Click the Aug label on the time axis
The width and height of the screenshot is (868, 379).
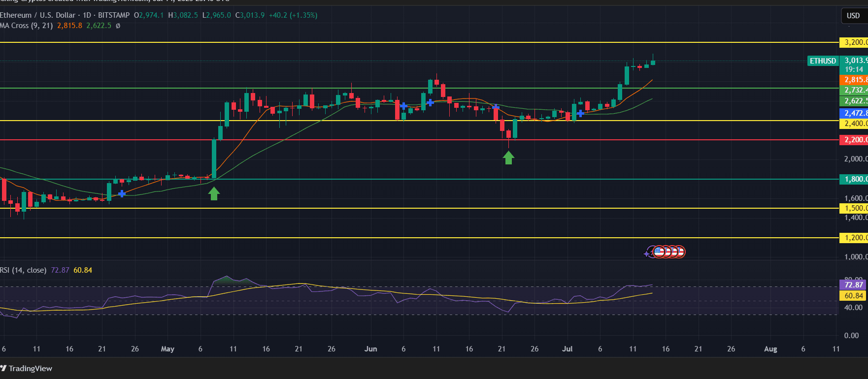tap(770, 349)
